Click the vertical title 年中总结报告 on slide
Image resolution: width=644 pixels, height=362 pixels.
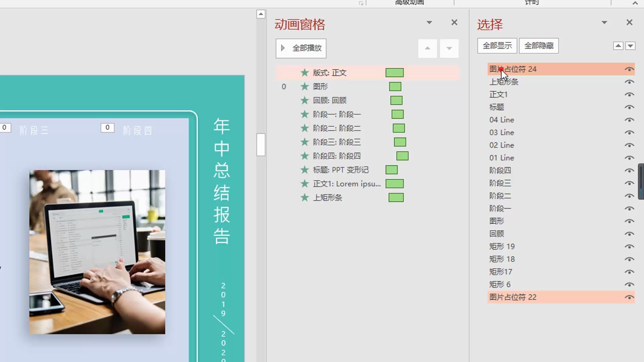click(222, 181)
